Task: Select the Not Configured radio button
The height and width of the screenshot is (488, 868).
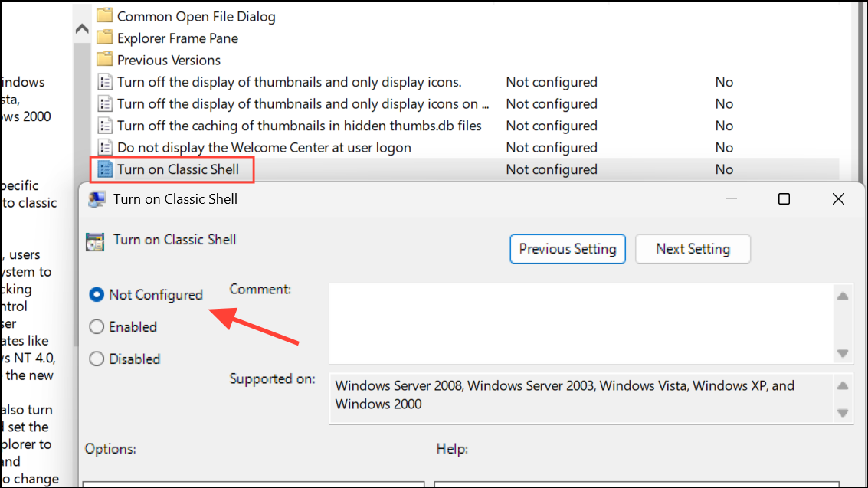Action: [x=97, y=294]
